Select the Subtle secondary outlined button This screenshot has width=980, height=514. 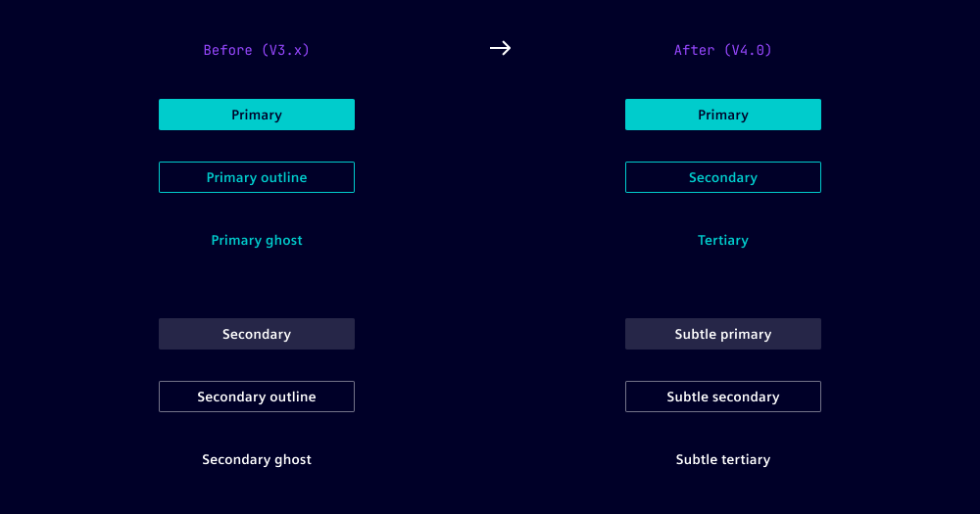point(723,397)
